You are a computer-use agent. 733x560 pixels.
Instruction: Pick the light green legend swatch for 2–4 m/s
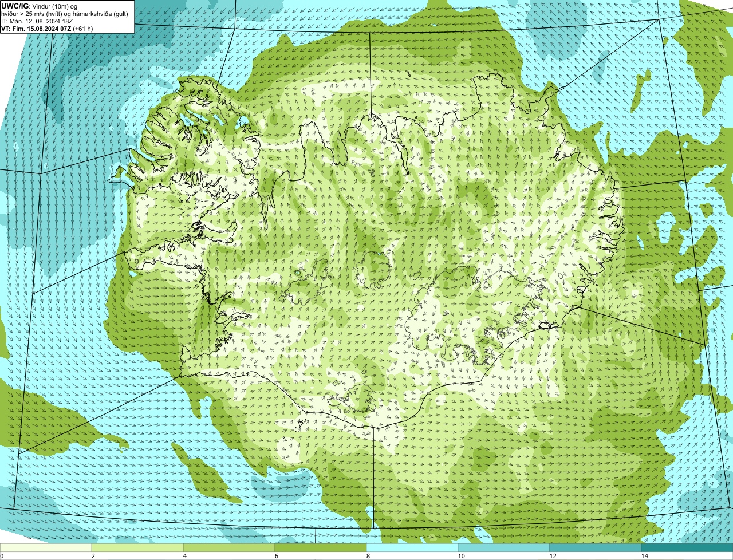(137, 547)
